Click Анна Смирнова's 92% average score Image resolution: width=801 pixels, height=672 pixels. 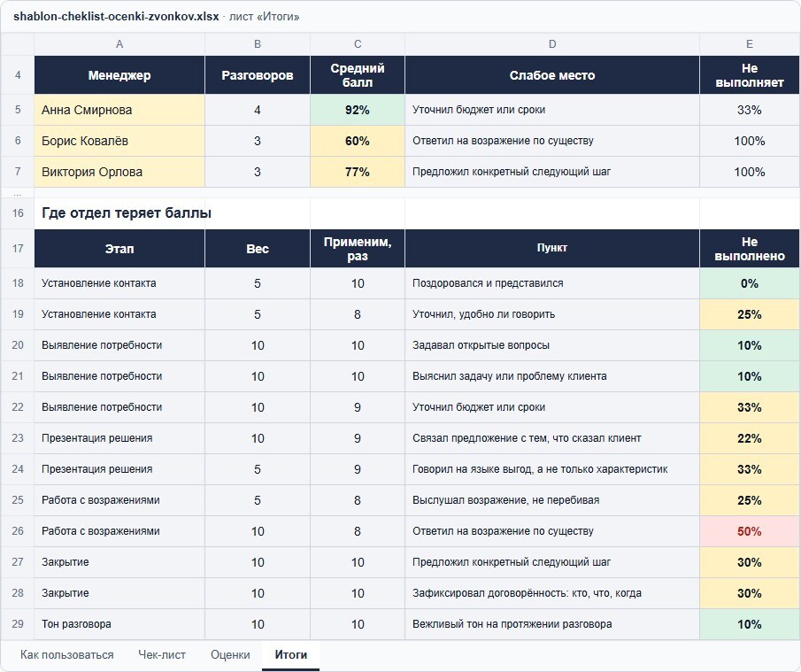click(x=358, y=110)
